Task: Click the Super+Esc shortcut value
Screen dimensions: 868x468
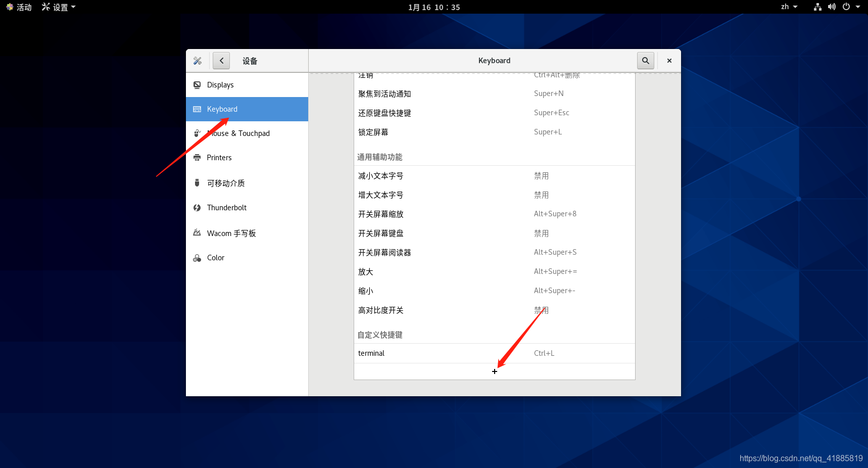Action: (x=552, y=113)
